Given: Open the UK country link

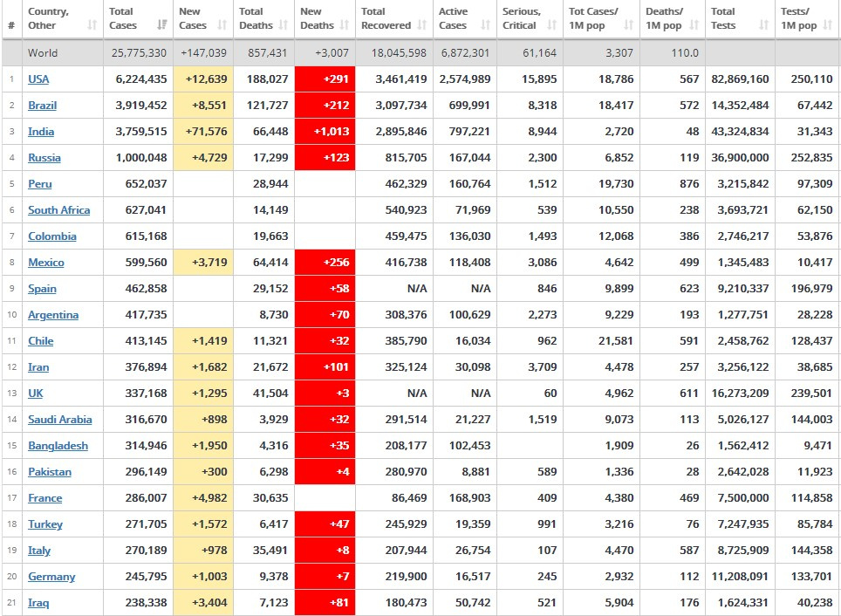Looking at the screenshot, I should pyautogui.click(x=36, y=394).
